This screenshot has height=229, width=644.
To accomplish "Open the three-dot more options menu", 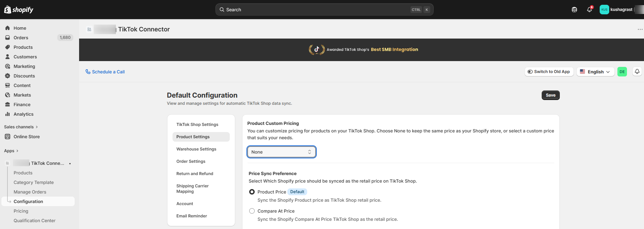I will coord(640,29).
